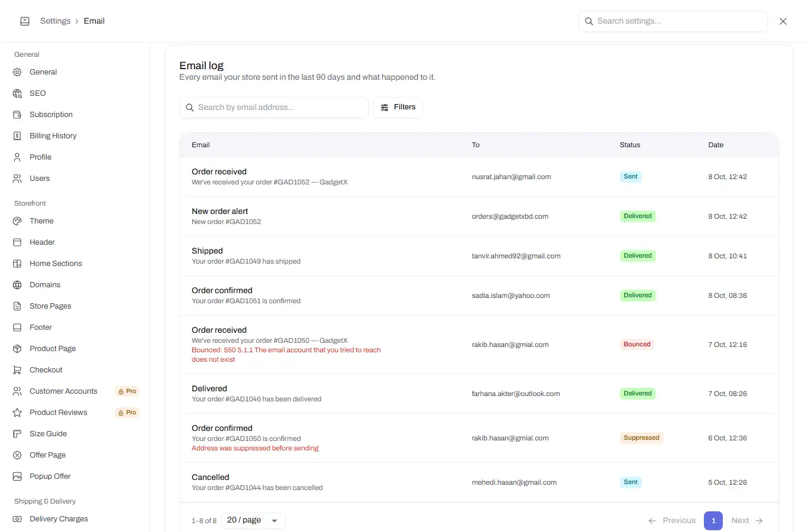Open the 20 / page dropdown
Screen dimensions: 808x532
(253, 520)
